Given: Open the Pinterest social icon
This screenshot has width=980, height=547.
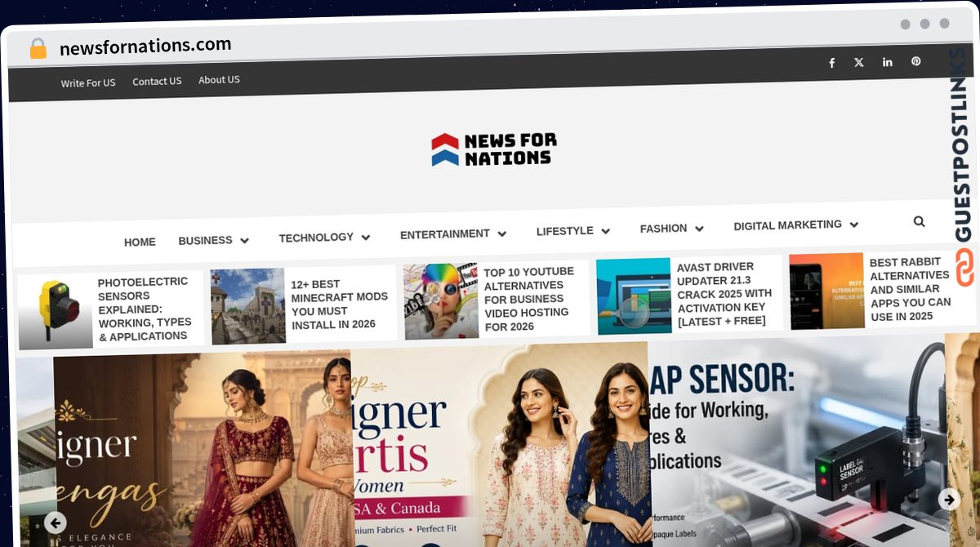Looking at the screenshot, I should [x=915, y=61].
